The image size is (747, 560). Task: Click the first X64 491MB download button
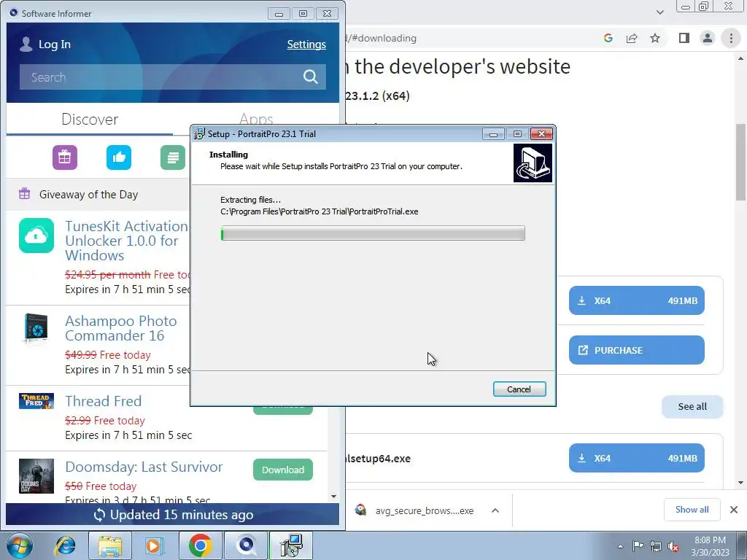tap(636, 300)
